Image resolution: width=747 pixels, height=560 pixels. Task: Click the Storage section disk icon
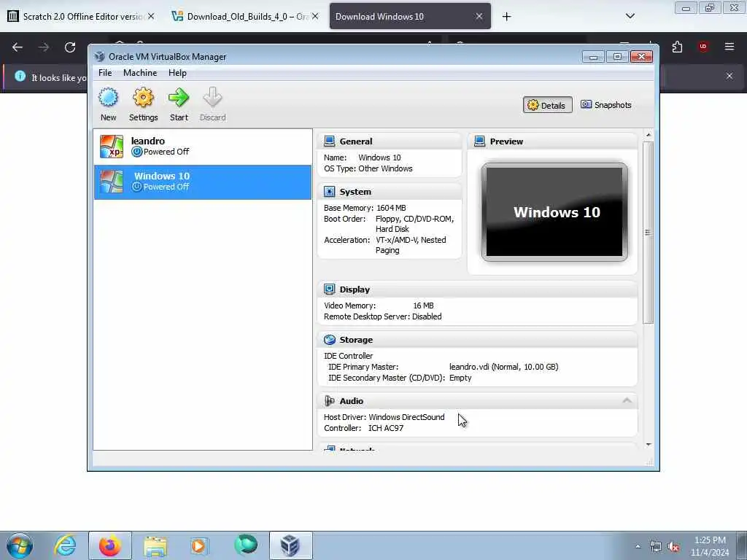click(329, 340)
